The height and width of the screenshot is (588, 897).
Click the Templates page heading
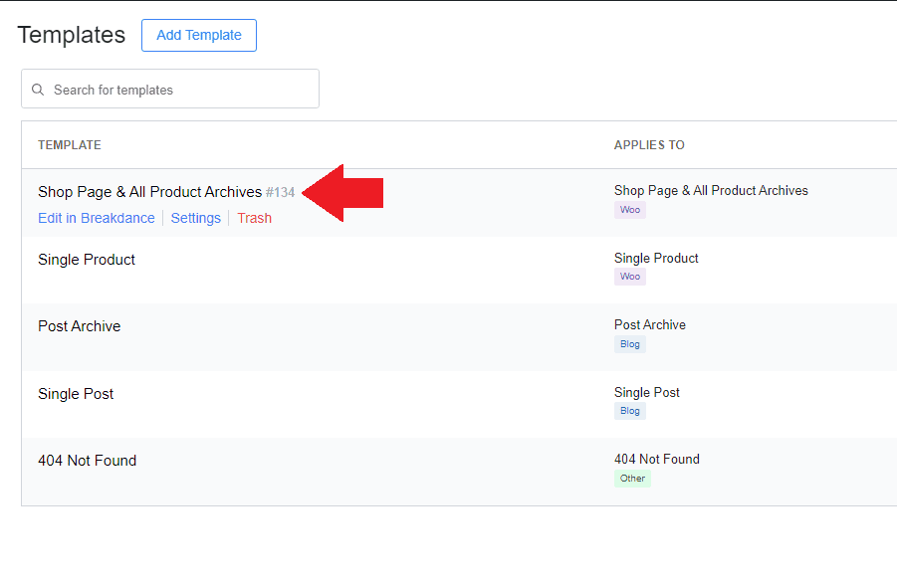click(x=72, y=35)
